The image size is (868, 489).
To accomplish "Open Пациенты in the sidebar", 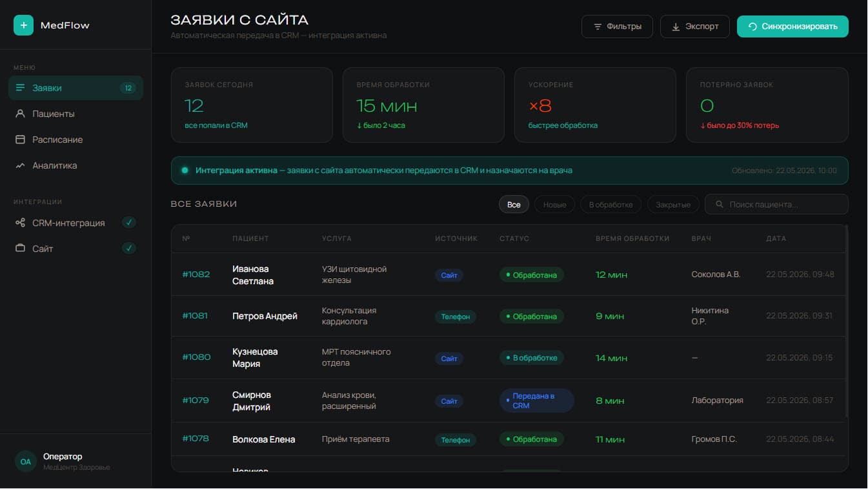I will pyautogui.click(x=76, y=114).
